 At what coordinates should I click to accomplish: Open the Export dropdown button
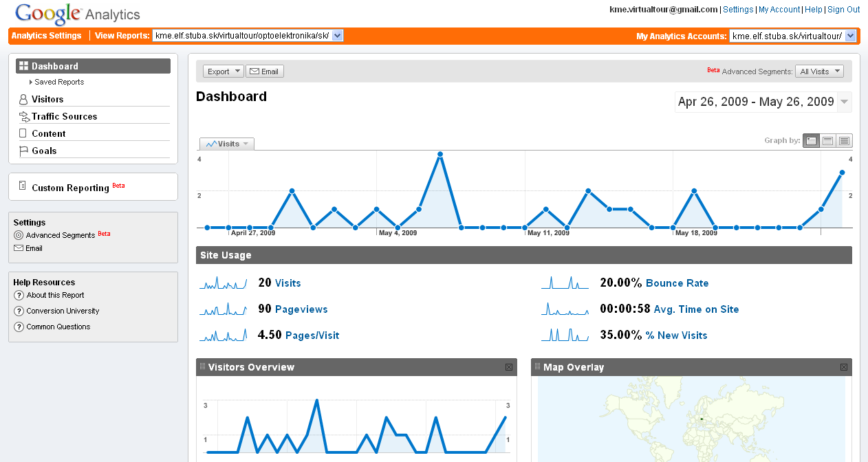pyautogui.click(x=224, y=71)
